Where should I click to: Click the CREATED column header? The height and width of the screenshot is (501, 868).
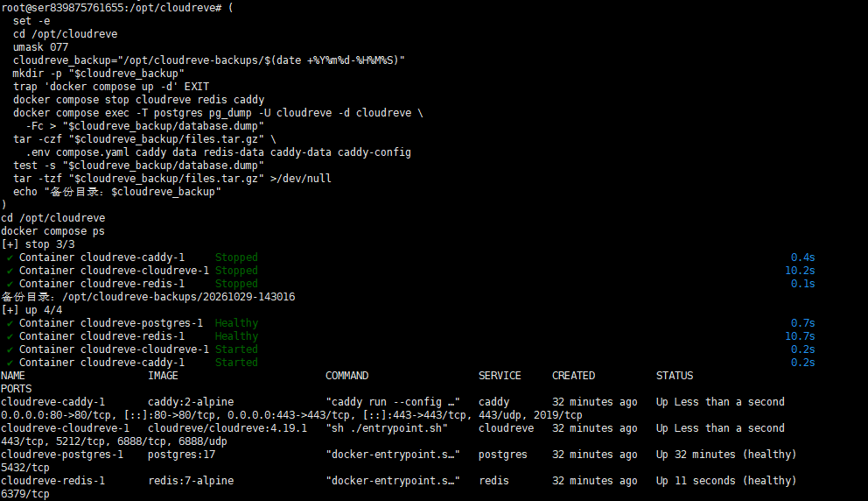(573, 376)
